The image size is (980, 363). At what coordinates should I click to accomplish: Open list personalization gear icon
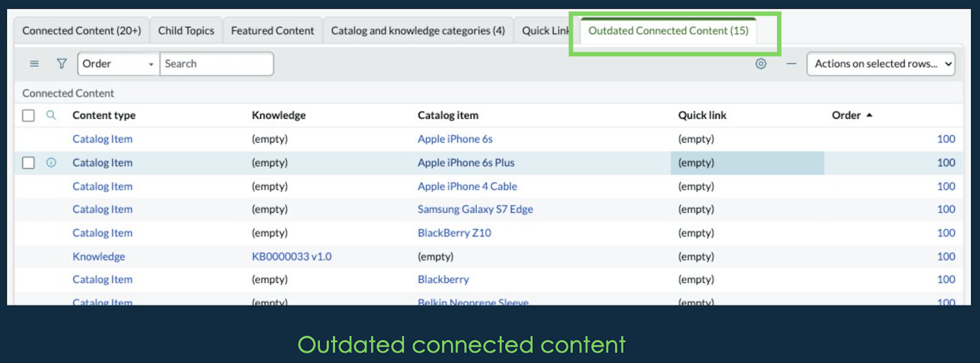(x=761, y=64)
